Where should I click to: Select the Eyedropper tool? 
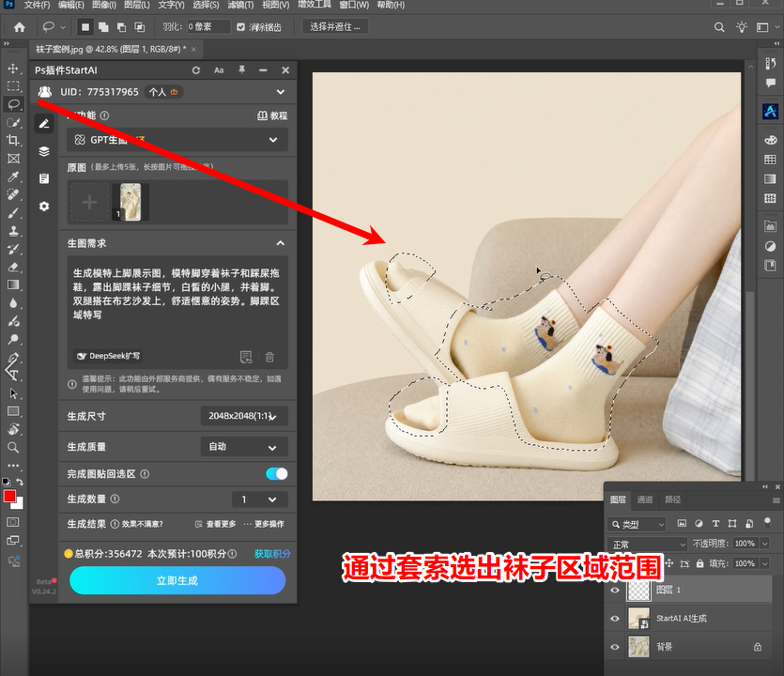pos(13,177)
